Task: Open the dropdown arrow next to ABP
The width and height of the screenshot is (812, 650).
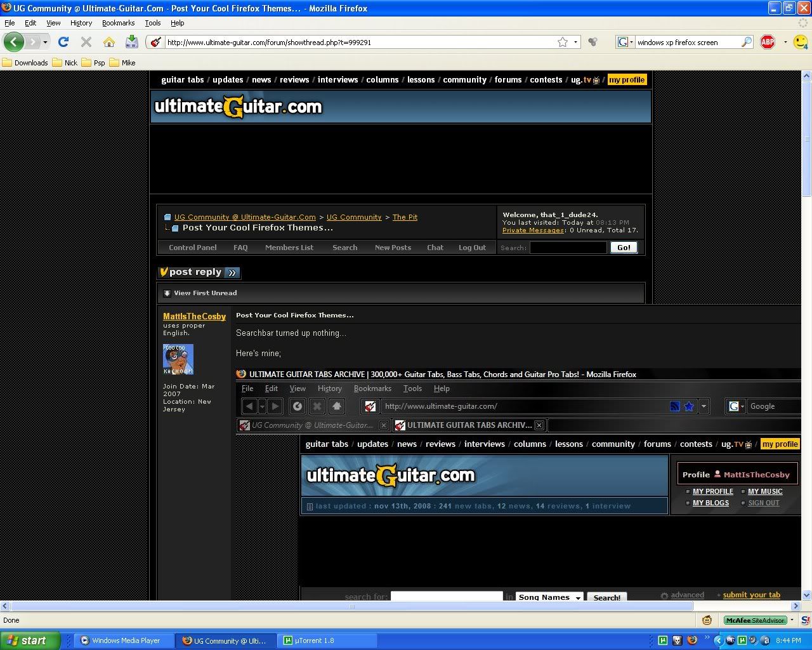Action: tap(785, 42)
